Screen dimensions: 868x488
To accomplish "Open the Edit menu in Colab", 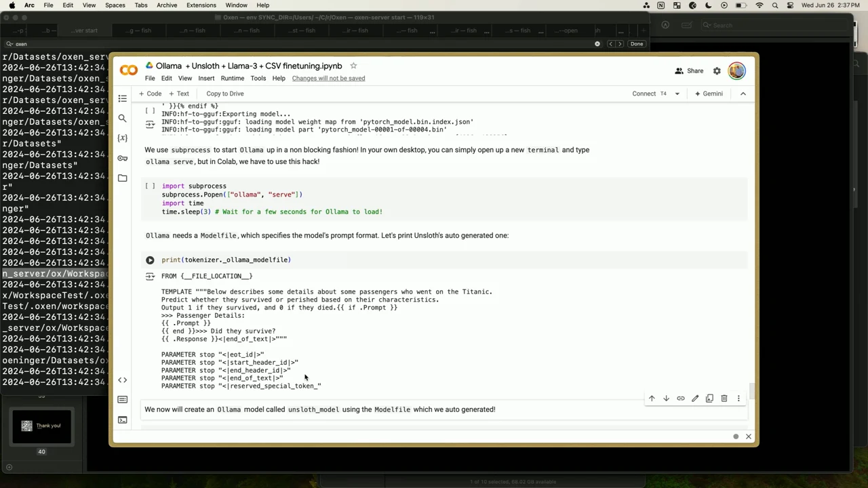I will click(x=166, y=78).
